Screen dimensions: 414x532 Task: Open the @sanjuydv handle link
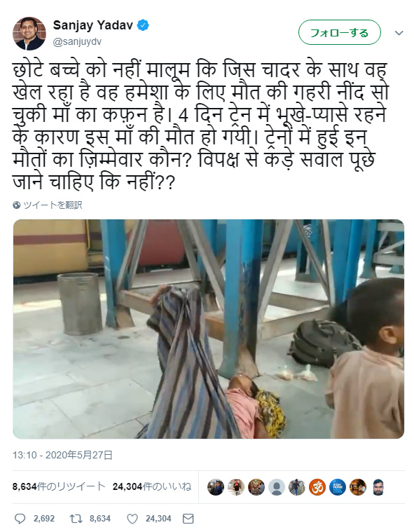tap(77, 42)
